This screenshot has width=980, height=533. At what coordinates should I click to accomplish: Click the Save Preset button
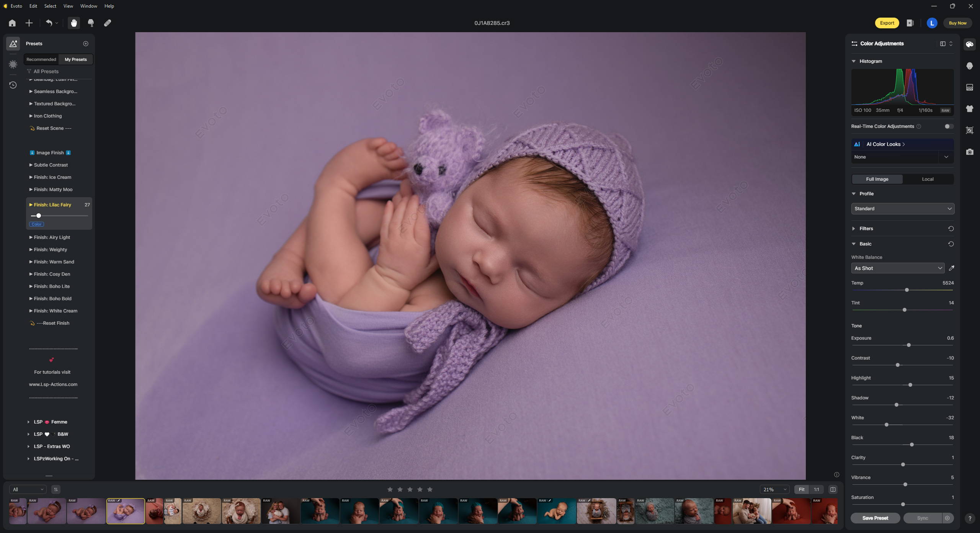click(x=875, y=518)
